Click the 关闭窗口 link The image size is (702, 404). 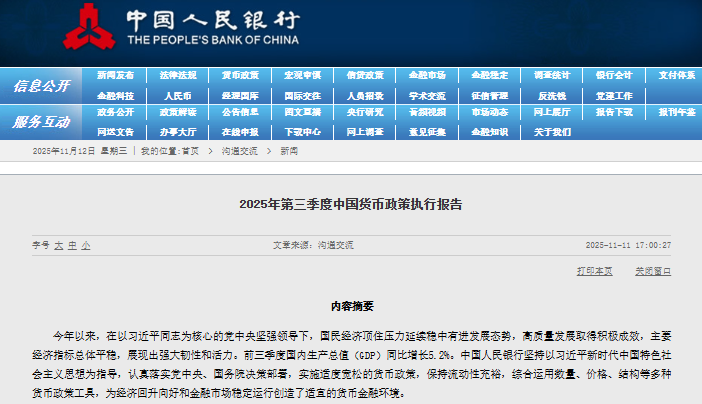(x=652, y=271)
